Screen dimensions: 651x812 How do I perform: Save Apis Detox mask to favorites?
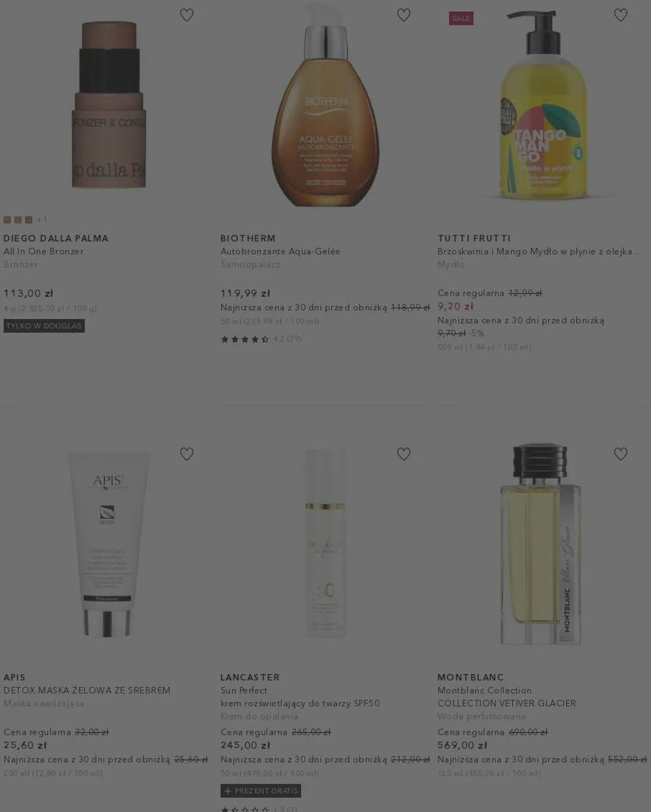click(186, 454)
